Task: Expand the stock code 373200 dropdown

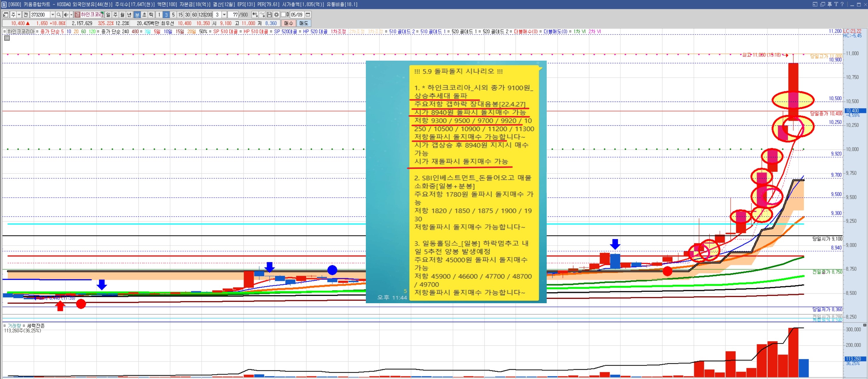Action: pyautogui.click(x=53, y=15)
